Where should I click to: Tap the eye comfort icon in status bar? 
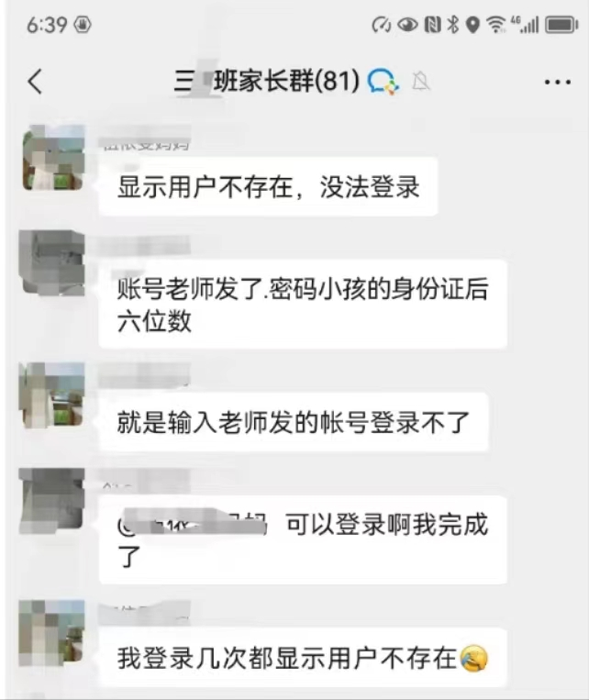(x=407, y=25)
